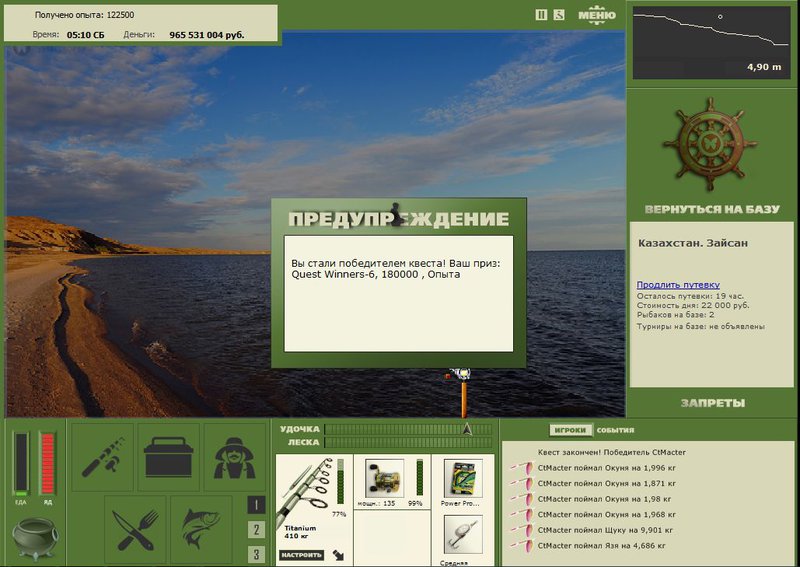The height and width of the screenshot is (567, 800).
Task: Click the ЛЕСКА tension bar
Action: [x=408, y=442]
